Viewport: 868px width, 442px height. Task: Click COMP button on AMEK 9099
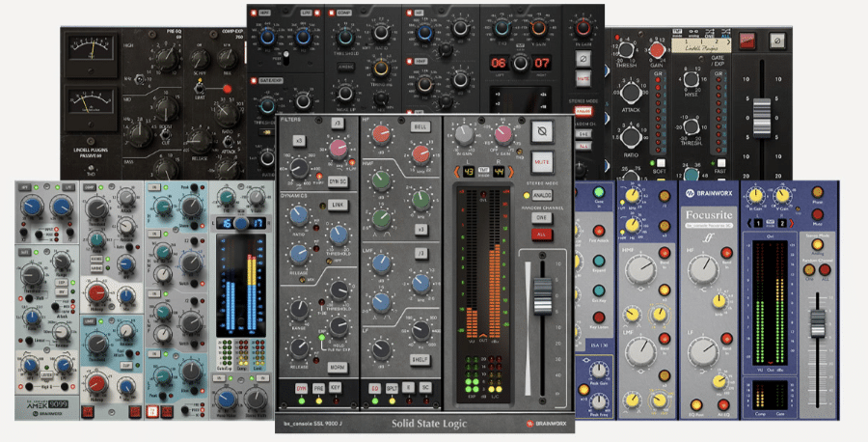[x=90, y=188]
